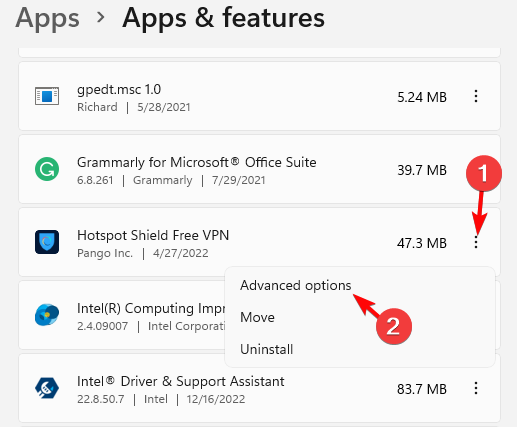Screen dimensions: 517x427
Task: Click the green Grammarly logo icon
Action: (x=47, y=169)
